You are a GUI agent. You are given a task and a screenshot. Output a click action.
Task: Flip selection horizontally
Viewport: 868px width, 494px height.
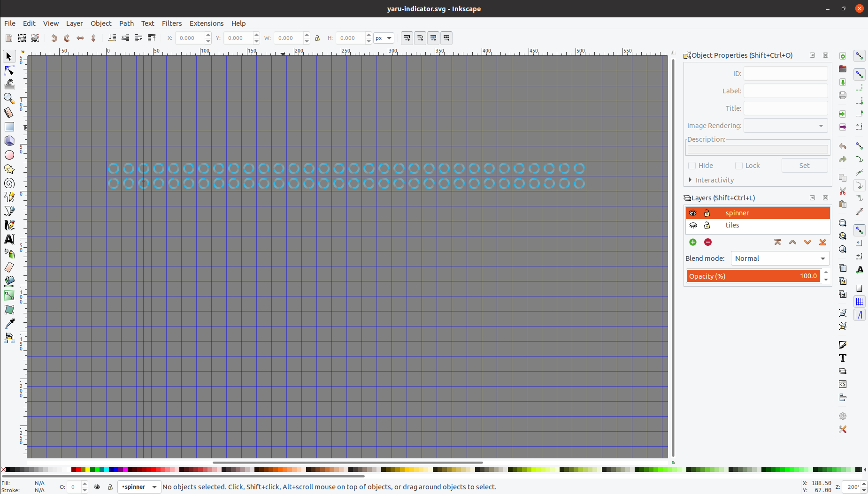pyautogui.click(x=80, y=38)
